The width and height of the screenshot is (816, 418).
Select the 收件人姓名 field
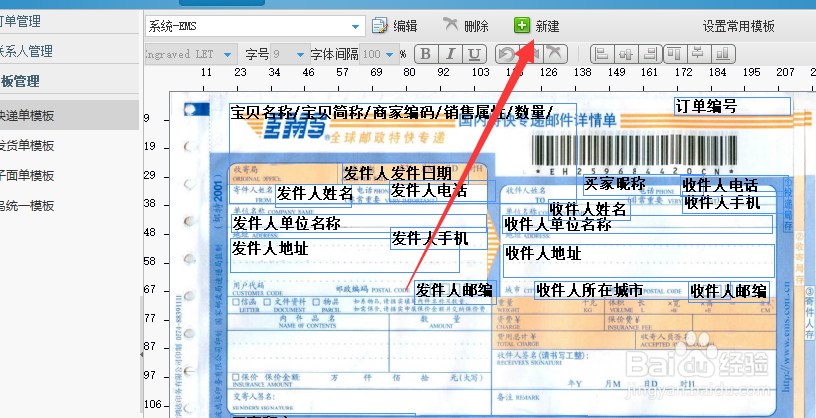tap(590, 210)
